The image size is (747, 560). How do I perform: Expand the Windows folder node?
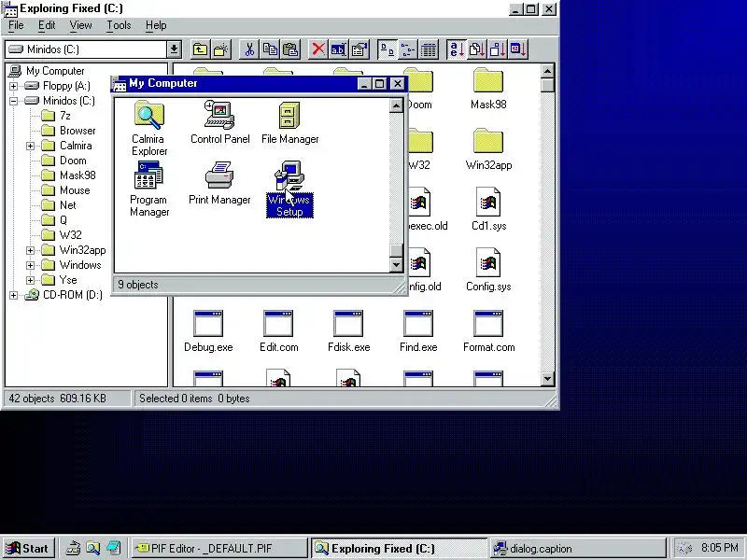[30, 265]
